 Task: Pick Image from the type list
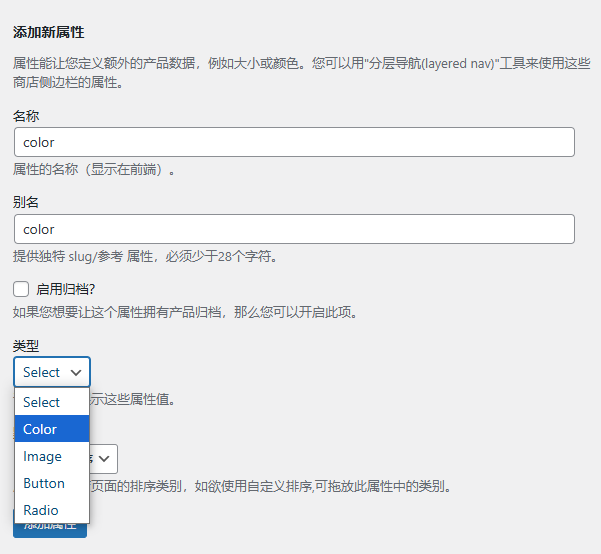(x=43, y=456)
